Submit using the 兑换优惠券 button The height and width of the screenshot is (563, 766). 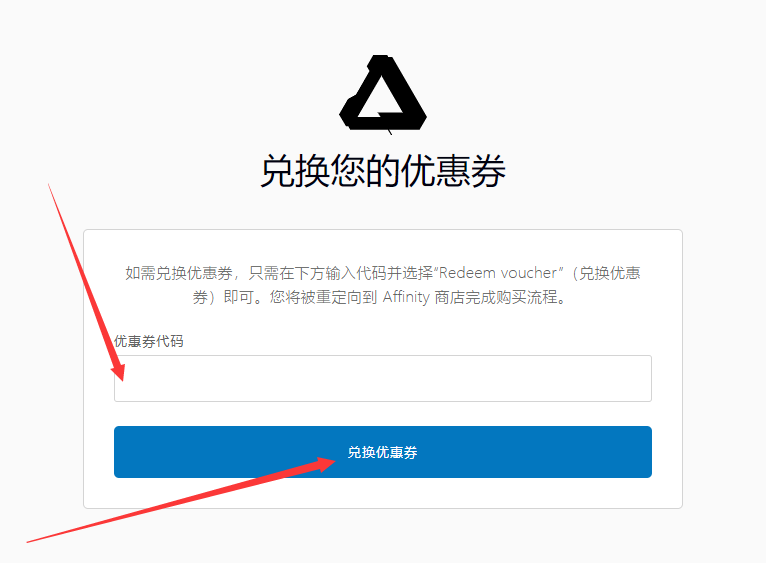click(383, 452)
